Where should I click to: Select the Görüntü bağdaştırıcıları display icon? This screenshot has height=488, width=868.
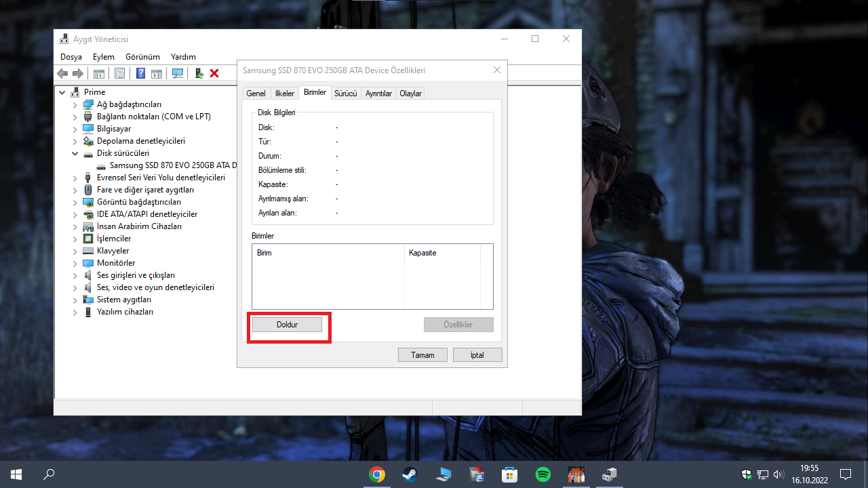(x=88, y=202)
